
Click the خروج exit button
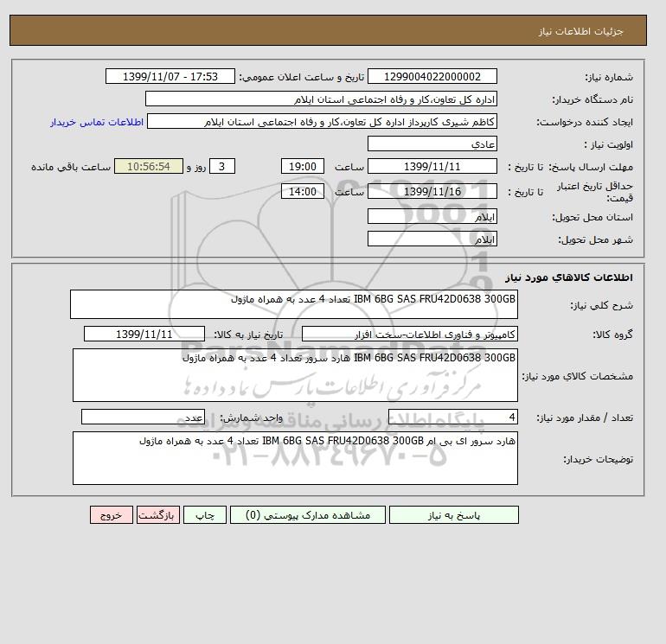112,515
